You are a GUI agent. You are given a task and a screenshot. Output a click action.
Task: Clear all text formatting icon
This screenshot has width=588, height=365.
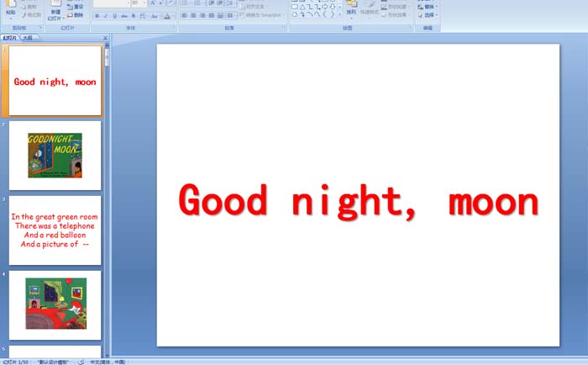pyautogui.click(x=171, y=3)
